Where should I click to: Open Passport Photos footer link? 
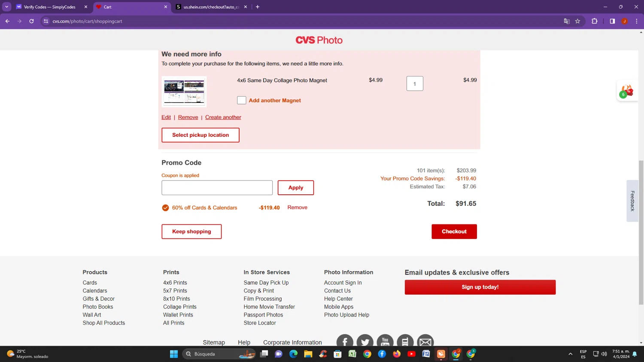(263, 315)
